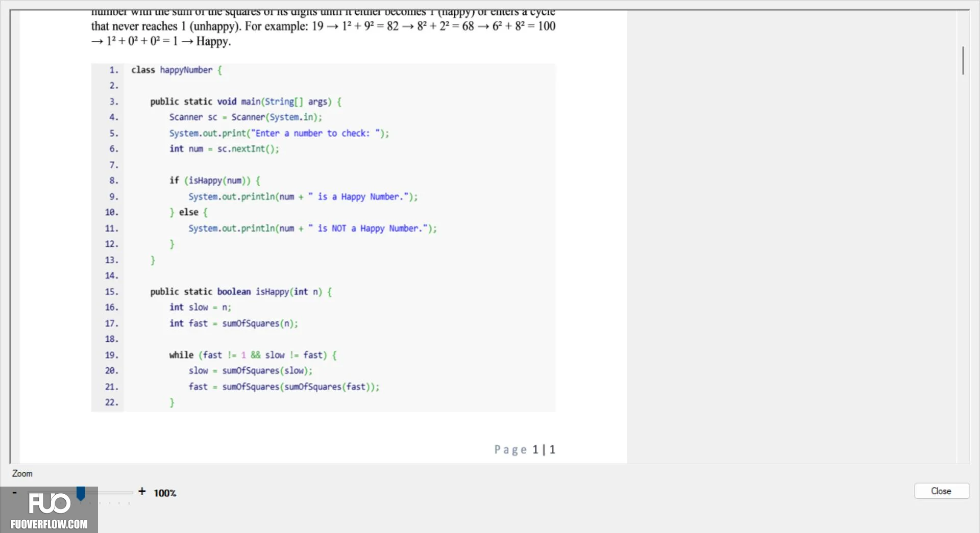
Task: Click line 5 "Enter a number to check"
Action: click(x=279, y=133)
